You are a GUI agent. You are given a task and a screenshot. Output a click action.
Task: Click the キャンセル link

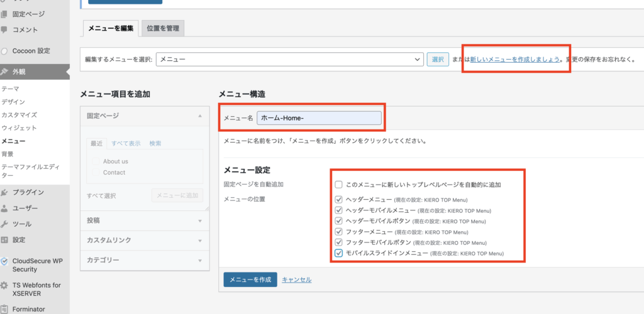click(x=296, y=279)
